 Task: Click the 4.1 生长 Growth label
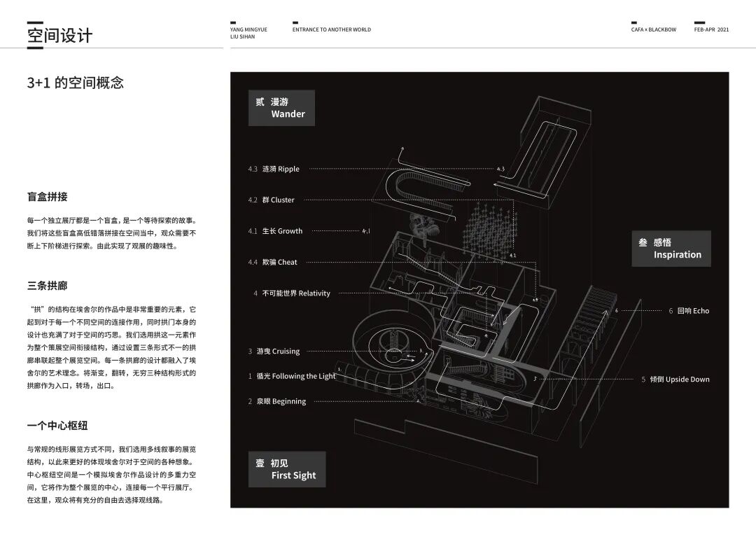click(x=275, y=231)
